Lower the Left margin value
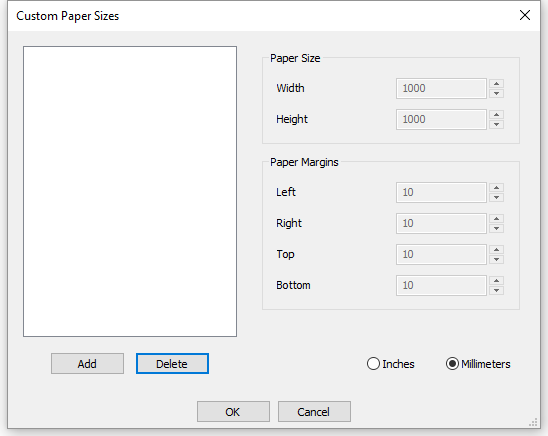 (496, 197)
